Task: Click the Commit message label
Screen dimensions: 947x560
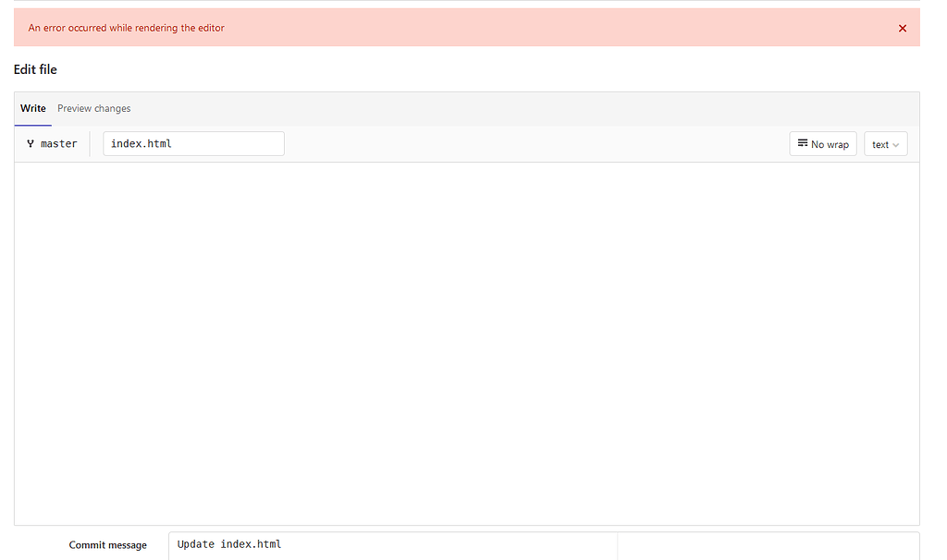Action: coord(107,545)
